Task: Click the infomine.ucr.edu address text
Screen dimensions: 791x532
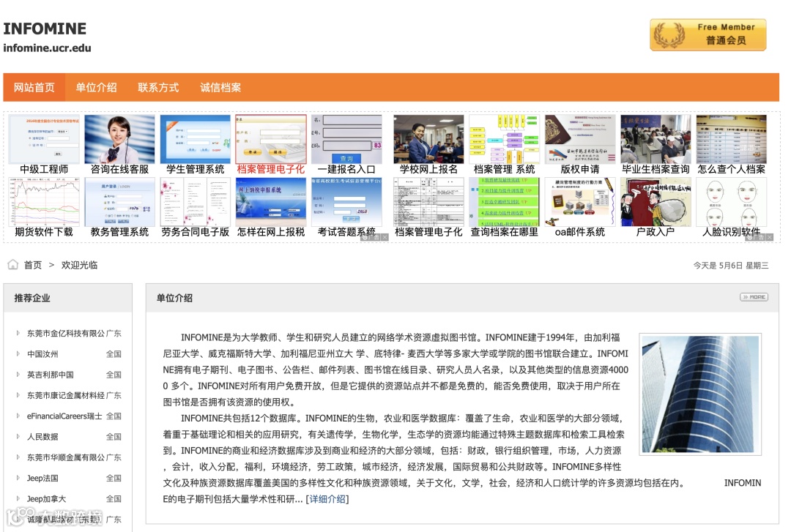Action: 48,48
